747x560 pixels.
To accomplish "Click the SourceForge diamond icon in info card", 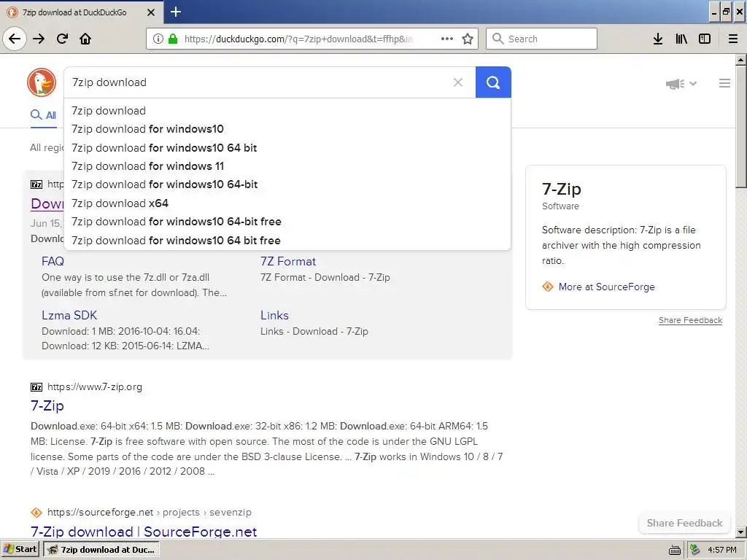I will (x=548, y=287).
